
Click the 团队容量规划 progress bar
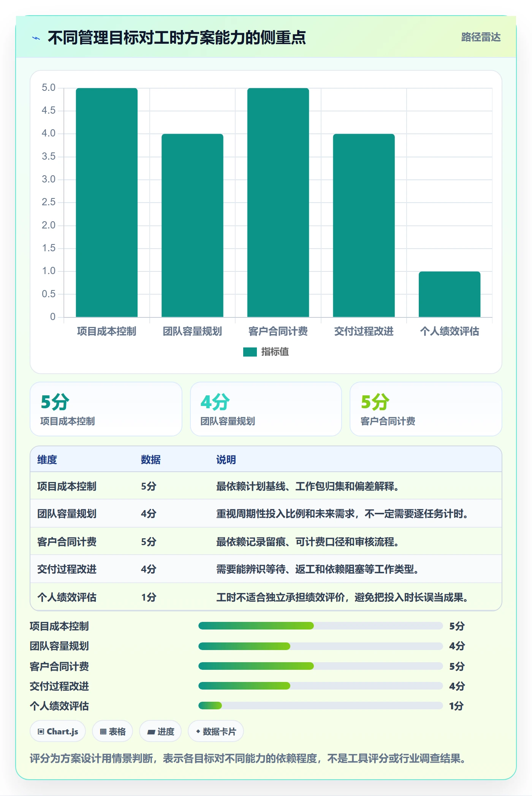pos(320,646)
